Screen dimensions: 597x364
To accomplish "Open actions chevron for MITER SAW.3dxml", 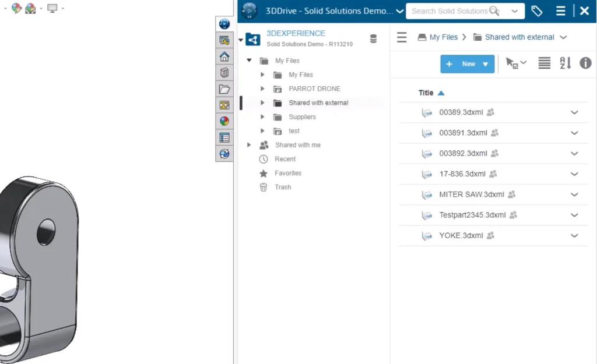I will pyautogui.click(x=574, y=195).
